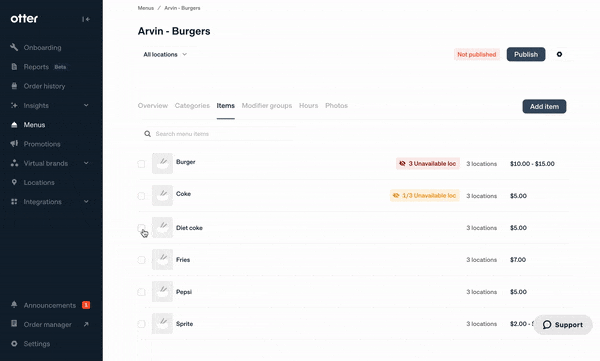Screen dimensions: 600x361
Task: Click the Reports document icon
Action: [x=14, y=67]
